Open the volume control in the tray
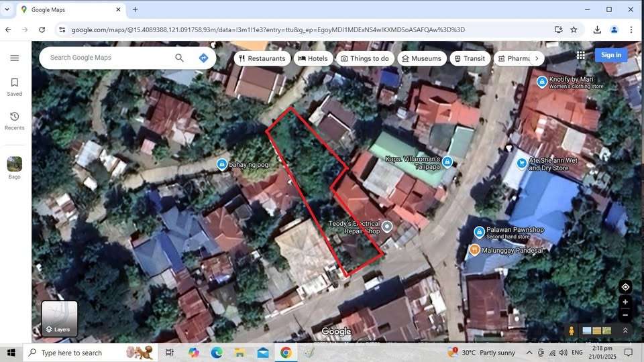This screenshot has height=362, width=644. (x=563, y=353)
